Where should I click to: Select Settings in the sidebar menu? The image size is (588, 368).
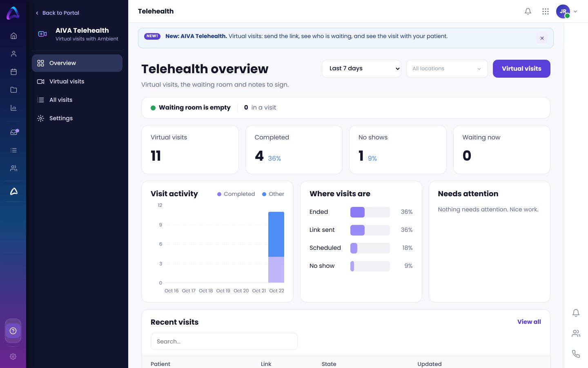click(x=77, y=118)
